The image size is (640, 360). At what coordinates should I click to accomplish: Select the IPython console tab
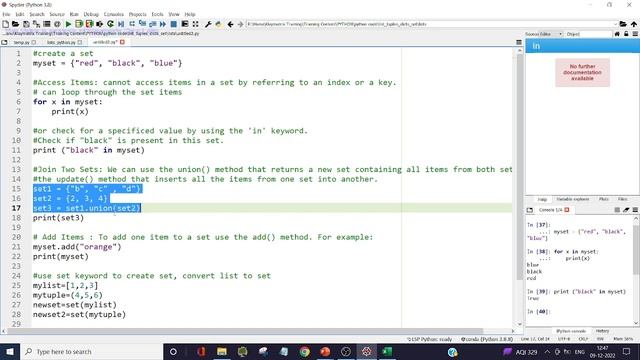(571, 331)
